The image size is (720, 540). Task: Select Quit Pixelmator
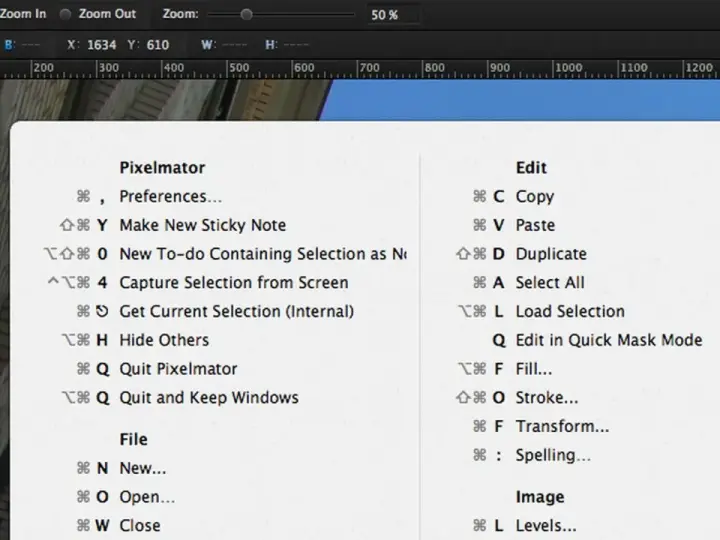click(x=178, y=369)
